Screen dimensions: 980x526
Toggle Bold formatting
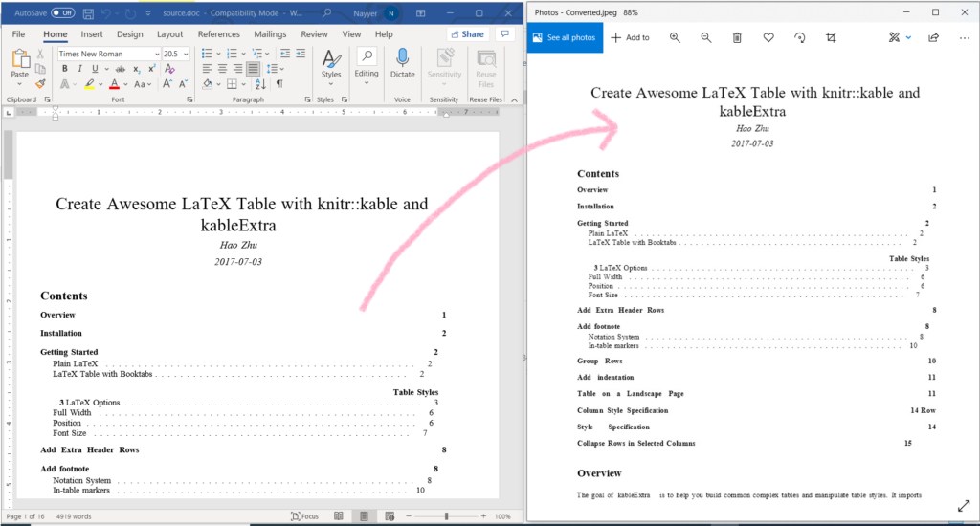pyautogui.click(x=65, y=69)
